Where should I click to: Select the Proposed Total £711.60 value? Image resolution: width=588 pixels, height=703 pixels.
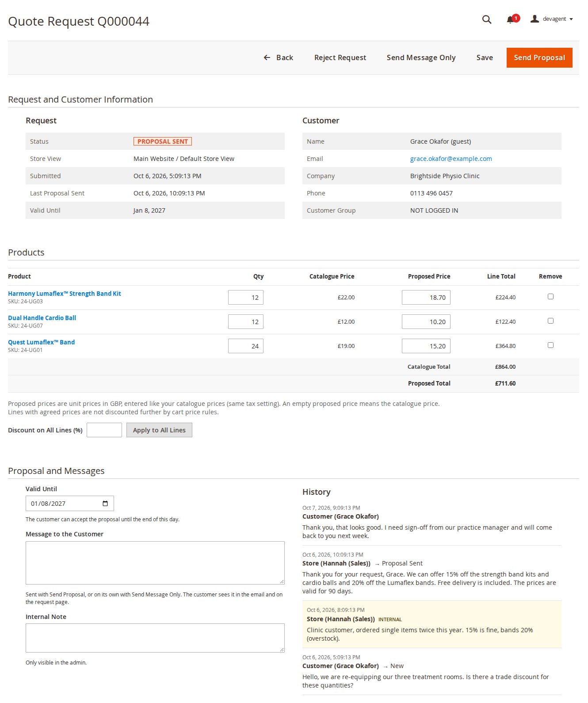click(x=505, y=383)
